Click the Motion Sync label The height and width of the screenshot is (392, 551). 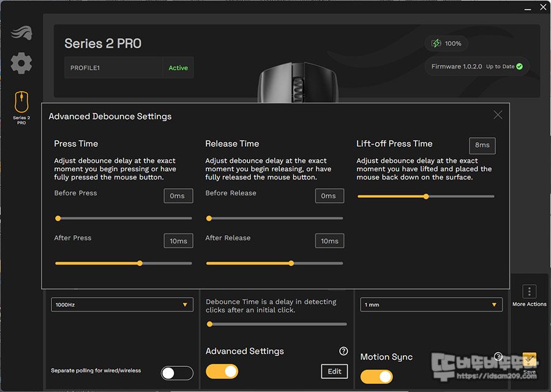[x=386, y=357]
